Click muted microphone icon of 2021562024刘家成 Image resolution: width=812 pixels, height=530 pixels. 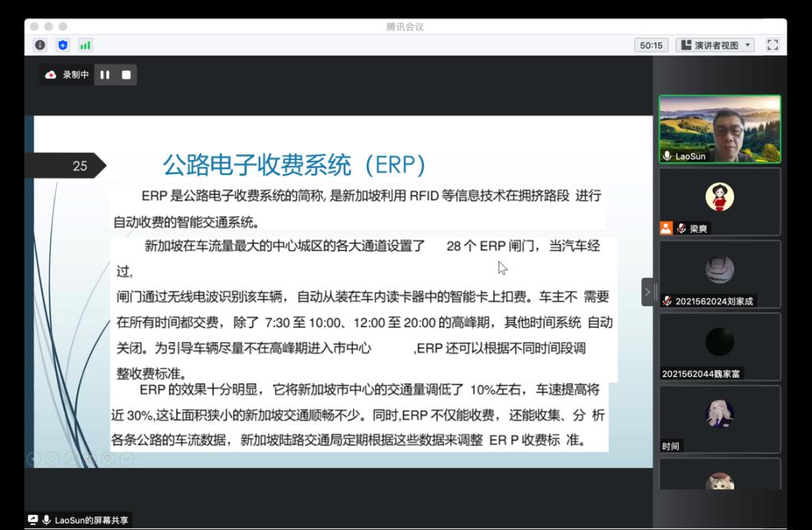667,301
